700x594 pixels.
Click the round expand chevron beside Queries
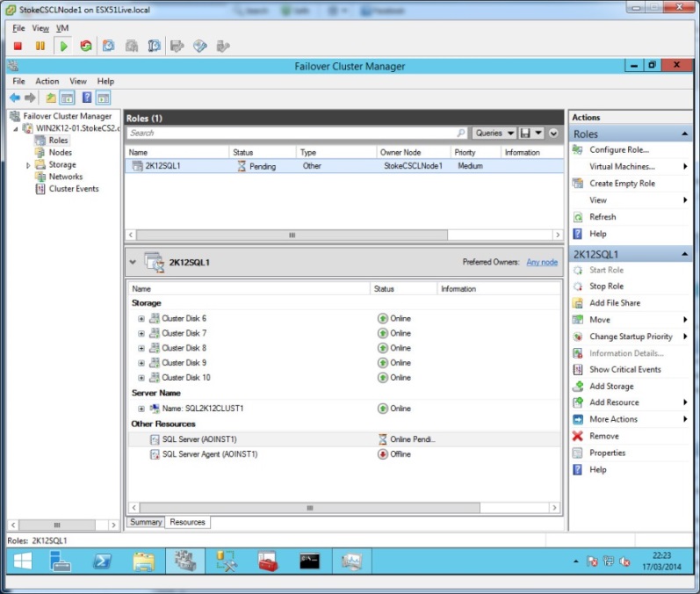pos(553,133)
